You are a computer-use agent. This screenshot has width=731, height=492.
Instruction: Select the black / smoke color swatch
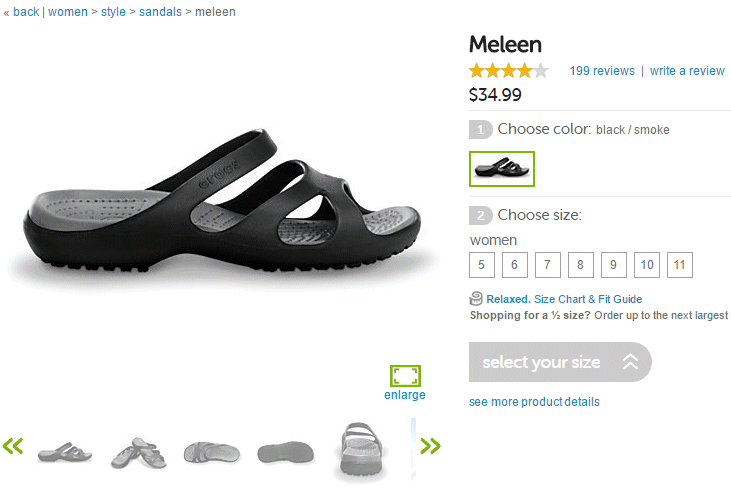[502, 168]
